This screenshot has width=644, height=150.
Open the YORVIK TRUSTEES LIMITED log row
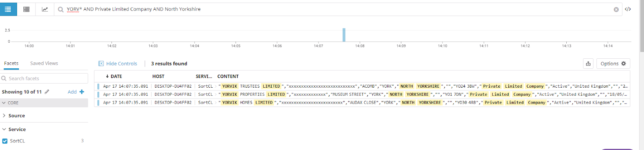(x=362, y=86)
